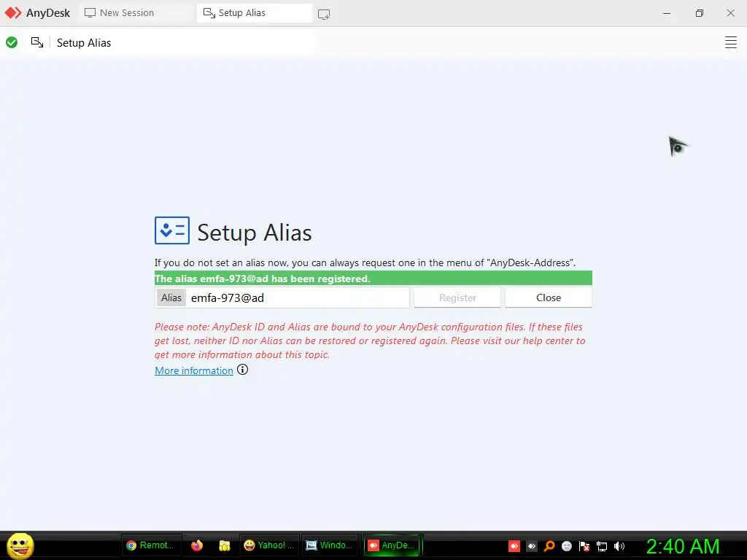747x560 pixels.
Task: Click the green alias registered message
Action: coord(373,278)
